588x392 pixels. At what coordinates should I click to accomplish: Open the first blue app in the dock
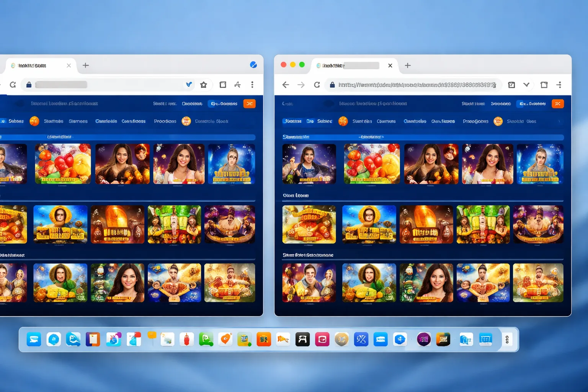point(34,339)
